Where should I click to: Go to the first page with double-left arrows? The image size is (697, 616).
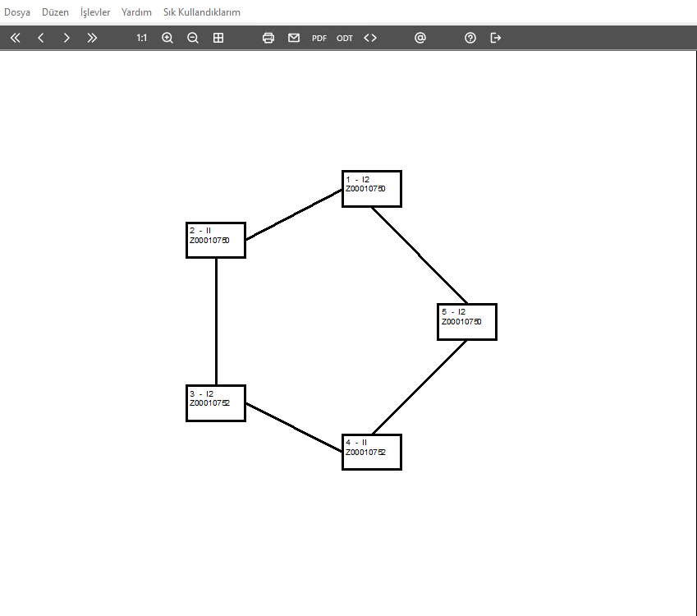tap(15, 38)
